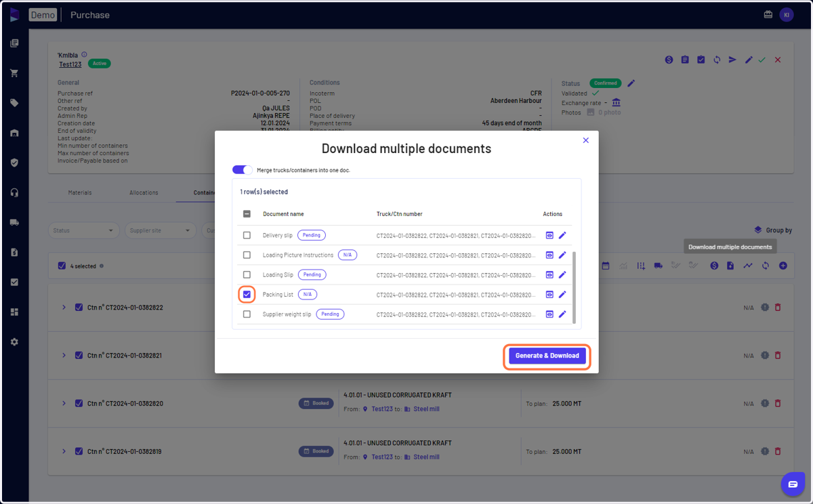This screenshot has width=813, height=504.
Task: Delete container CT2024-01-0382819 with trash icon
Action: (778, 451)
